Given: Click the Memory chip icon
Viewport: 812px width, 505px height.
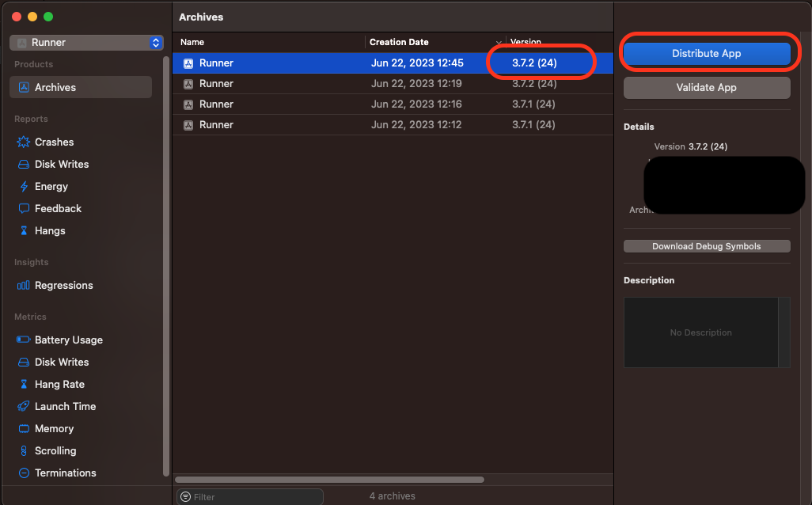Looking at the screenshot, I should point(24,428).
